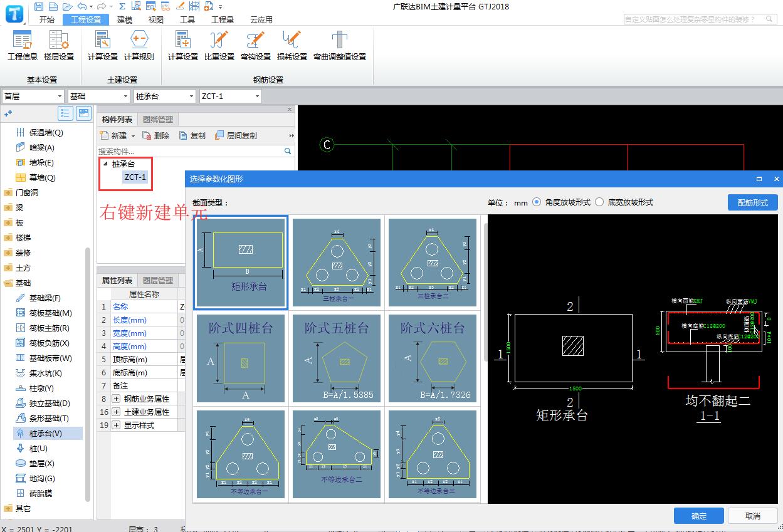Click 复制 in component list toolbar
This screenshot has height=532, width=783.
[192, 135]
